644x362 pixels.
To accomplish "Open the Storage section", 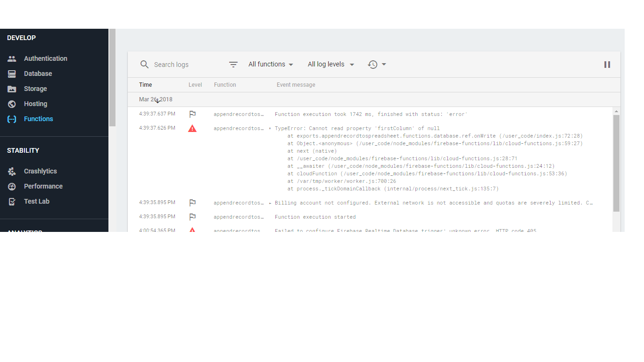I will click(34, 89).
